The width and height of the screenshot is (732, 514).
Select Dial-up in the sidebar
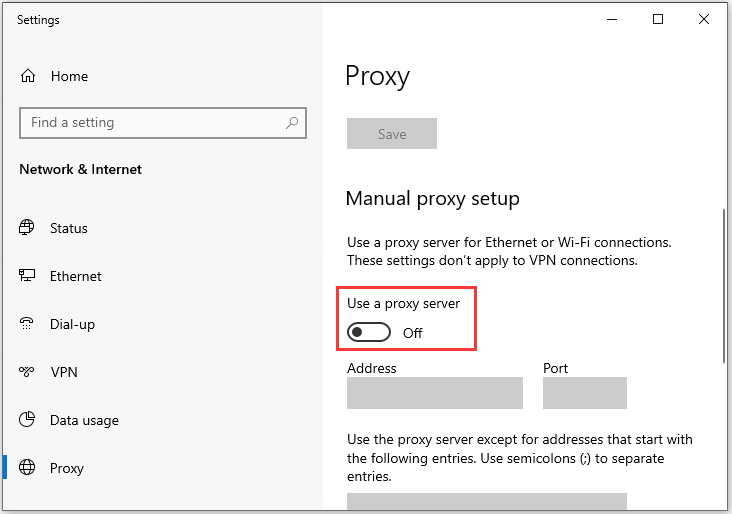(72, 324)
